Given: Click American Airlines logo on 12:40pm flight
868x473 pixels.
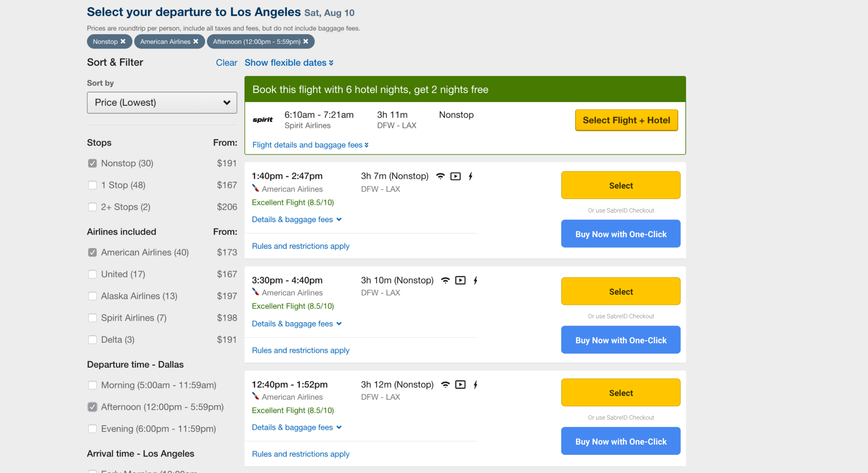Looking at the screenshot, I should (x=256, y=396).
